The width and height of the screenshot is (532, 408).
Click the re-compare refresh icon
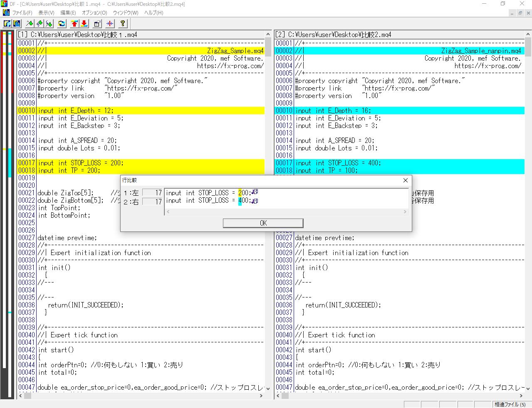62,24
